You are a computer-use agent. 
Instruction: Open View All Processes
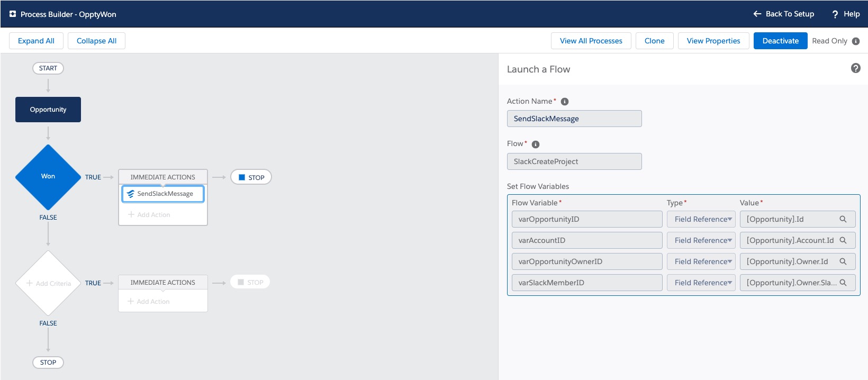591,41
